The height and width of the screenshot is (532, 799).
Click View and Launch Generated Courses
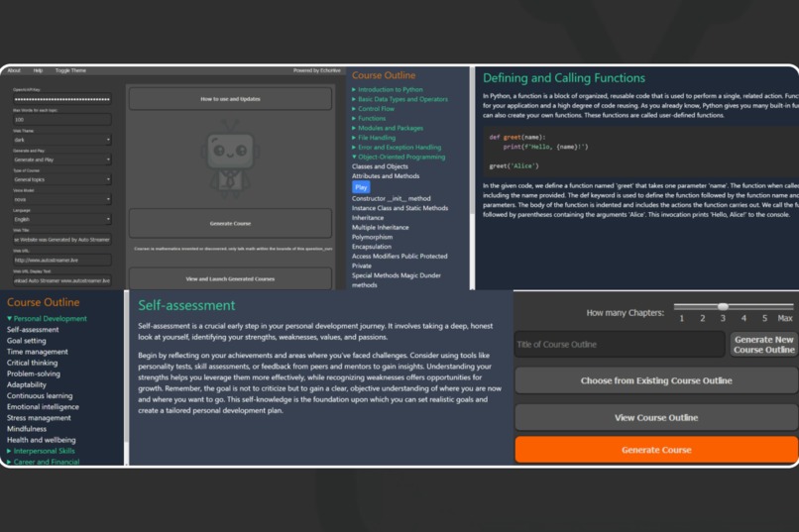click(230, 278)
